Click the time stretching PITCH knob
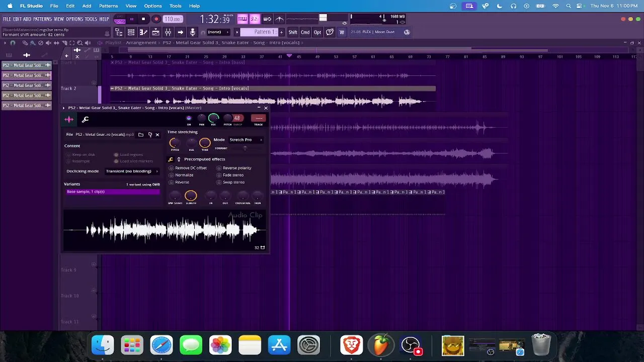Viewport: 644px width, 362px height. pyautogui.click(x=175, y=142)
